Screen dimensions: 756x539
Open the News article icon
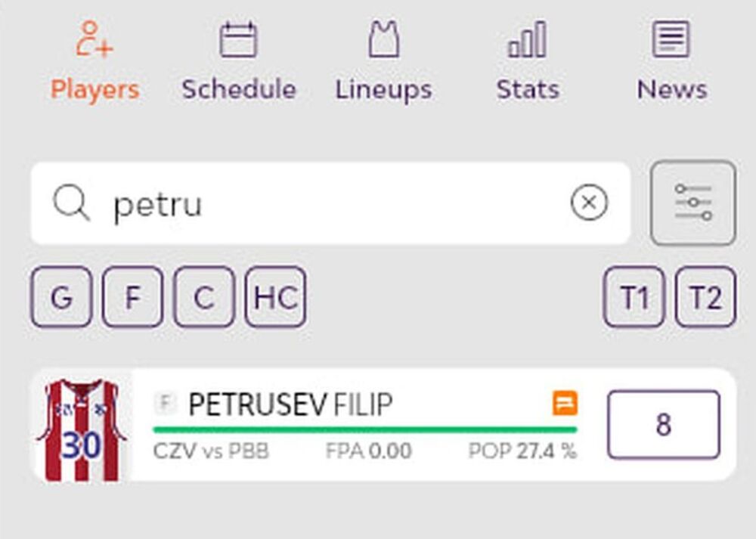tap(671, 39)
